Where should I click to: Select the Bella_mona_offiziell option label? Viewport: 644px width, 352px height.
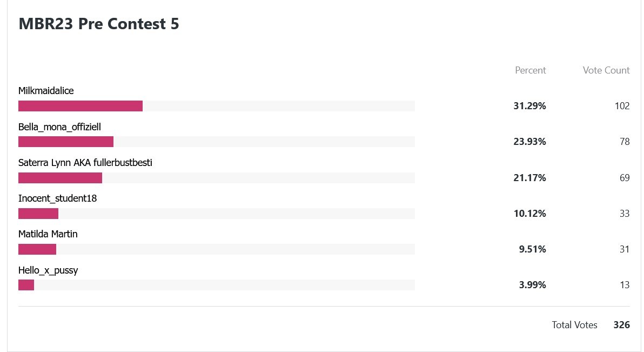[59, 127]
